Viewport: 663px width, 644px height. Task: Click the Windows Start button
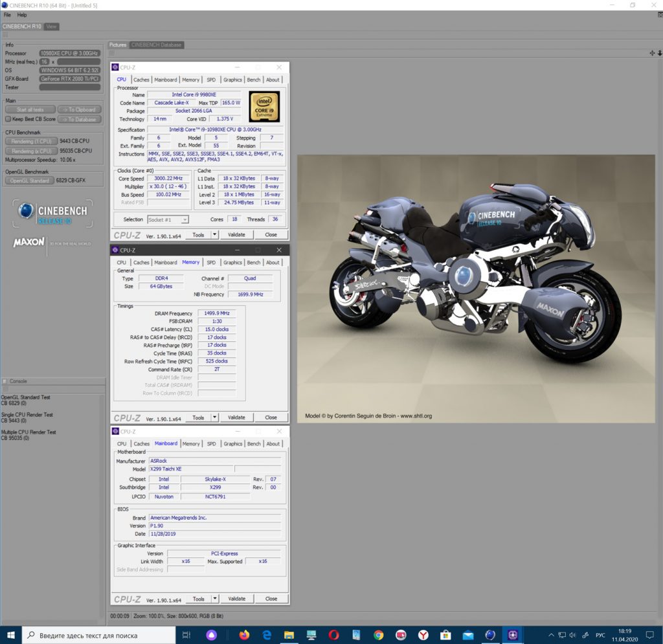(x=11, y=634)
